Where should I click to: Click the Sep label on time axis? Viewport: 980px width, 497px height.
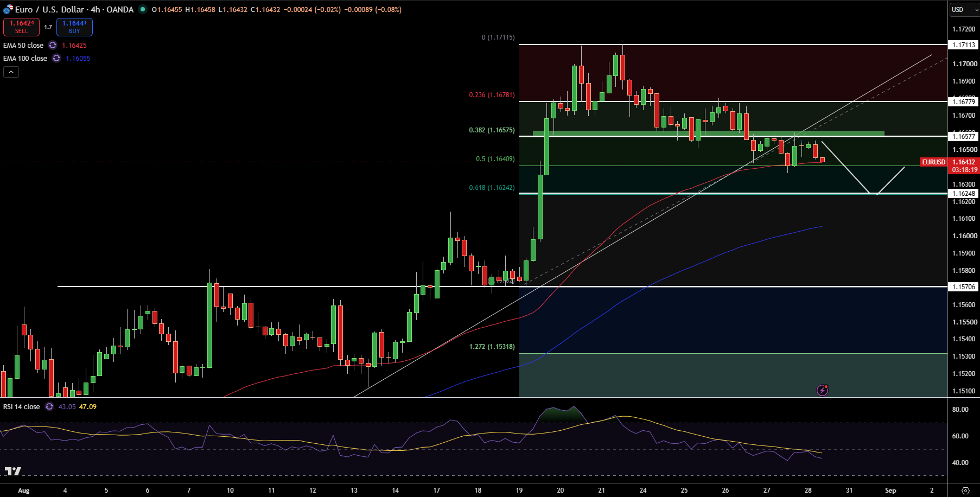(890, 490)
